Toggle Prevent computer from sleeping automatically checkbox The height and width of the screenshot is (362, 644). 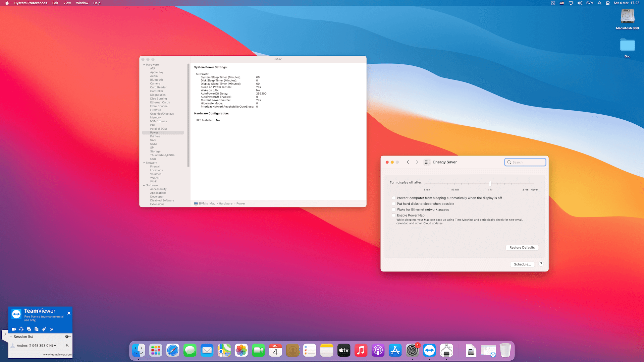click(x=394, y=198)
